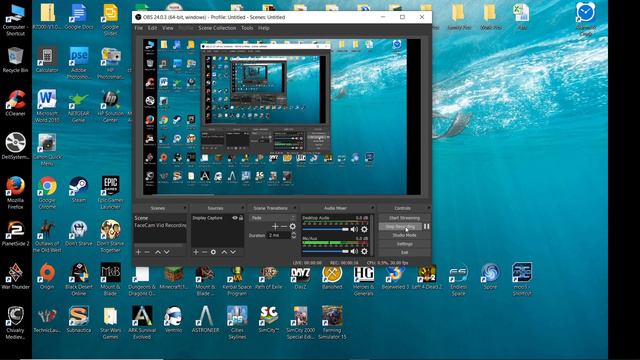640x360 pixels.
Task: Click the Google Chrome desktop icon
Action: 47,192
